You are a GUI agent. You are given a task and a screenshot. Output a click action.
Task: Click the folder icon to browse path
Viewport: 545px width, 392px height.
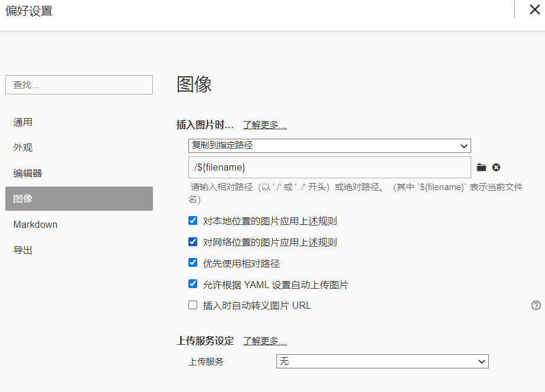[481, 167]
